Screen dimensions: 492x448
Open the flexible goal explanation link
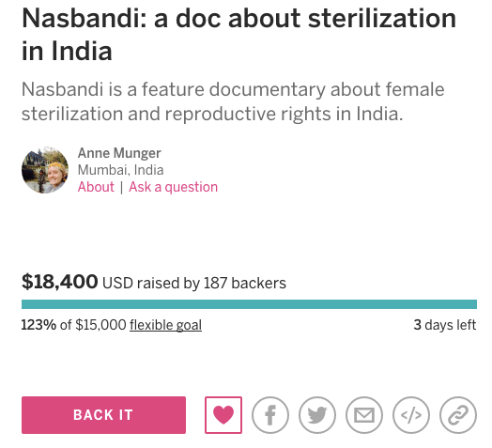tap(165, 325)
